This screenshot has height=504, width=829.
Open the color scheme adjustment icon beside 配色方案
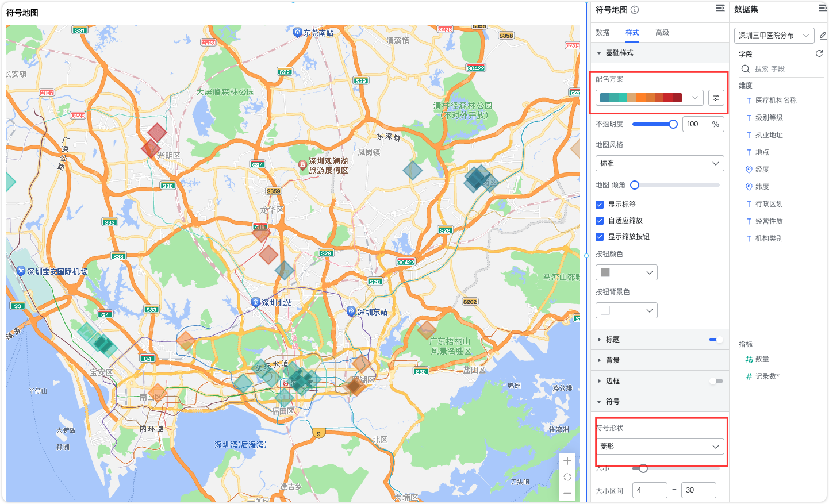[x=716, y=98]
